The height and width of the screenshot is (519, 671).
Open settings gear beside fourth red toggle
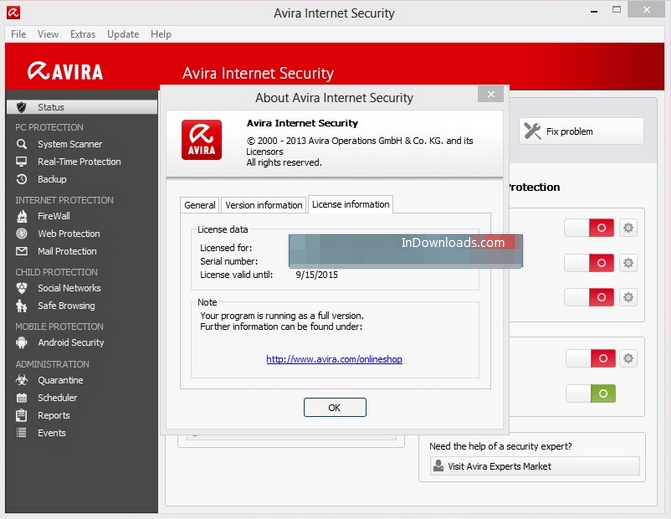[628, 358]
